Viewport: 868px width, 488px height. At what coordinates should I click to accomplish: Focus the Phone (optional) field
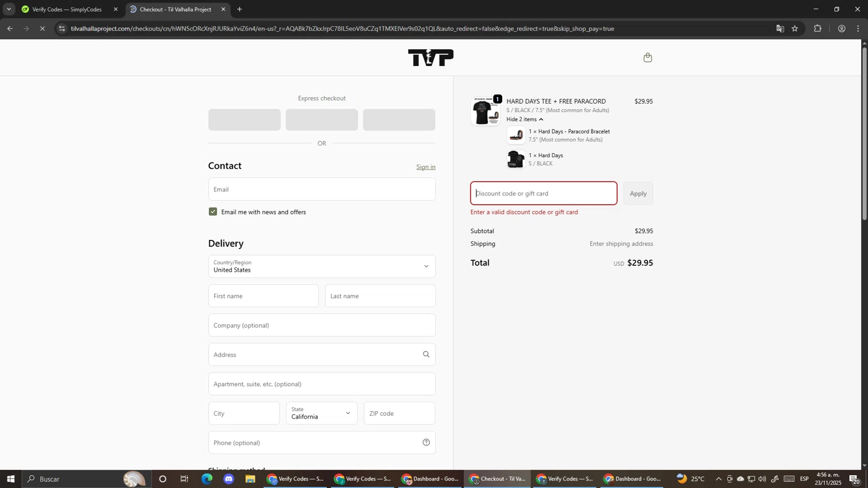pyautogui.click(x=322, y=442)
